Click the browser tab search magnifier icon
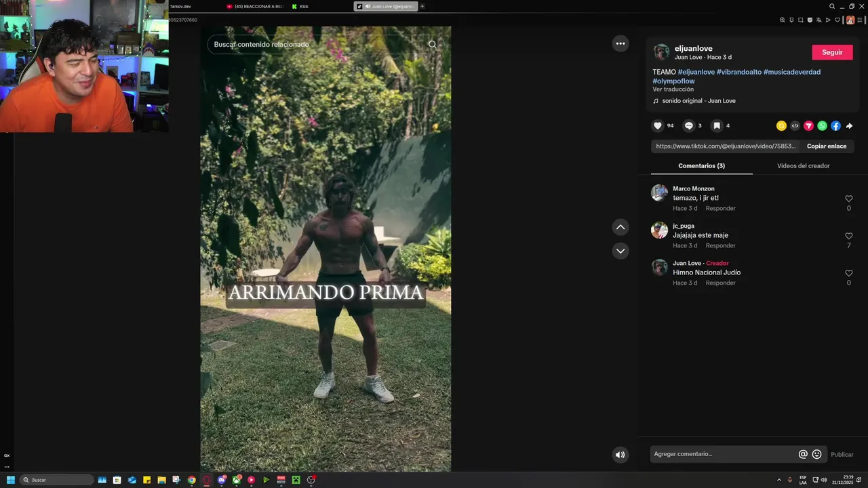This screenshot has width=868, height=488. [832, 6]
